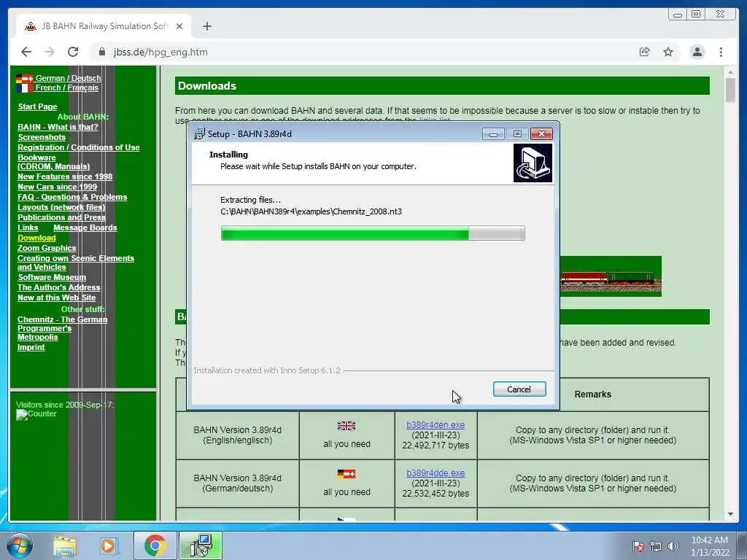Open Registration / Conditions of Use
This screenshot has height=560, width=747.
pos(79,147)
